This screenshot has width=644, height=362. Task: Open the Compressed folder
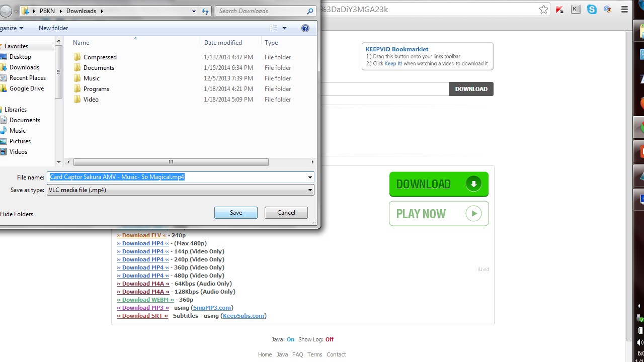point(100,57)
